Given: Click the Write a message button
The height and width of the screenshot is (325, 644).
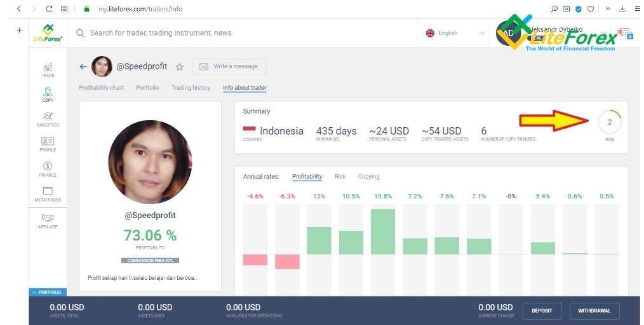Looking at the screenshot, I should tap(229, 67).
